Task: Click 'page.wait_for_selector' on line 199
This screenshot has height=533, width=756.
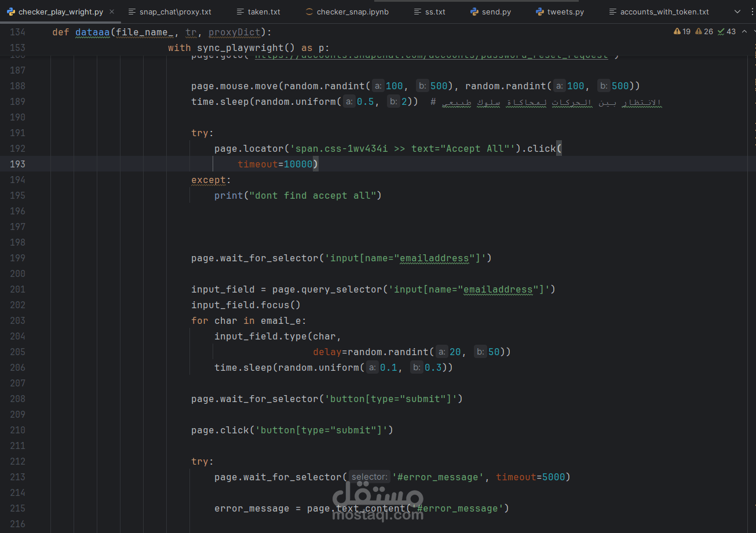Action: [255, 258]
